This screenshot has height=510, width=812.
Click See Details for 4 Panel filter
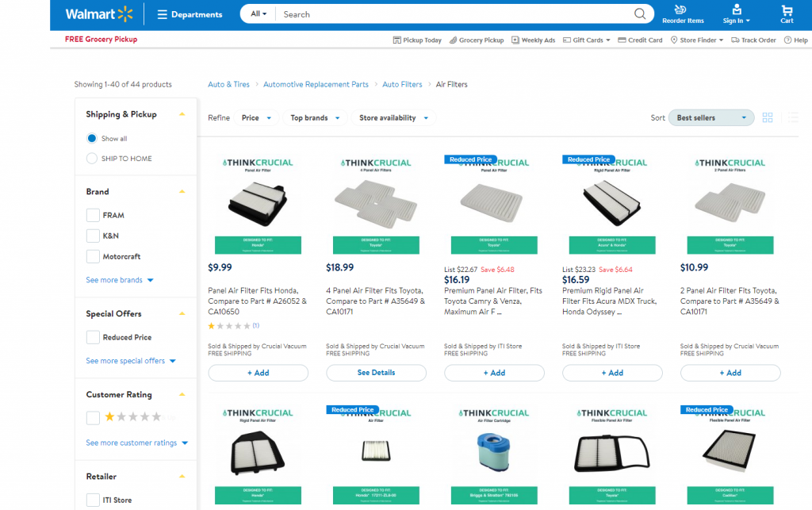coord(376,373)
